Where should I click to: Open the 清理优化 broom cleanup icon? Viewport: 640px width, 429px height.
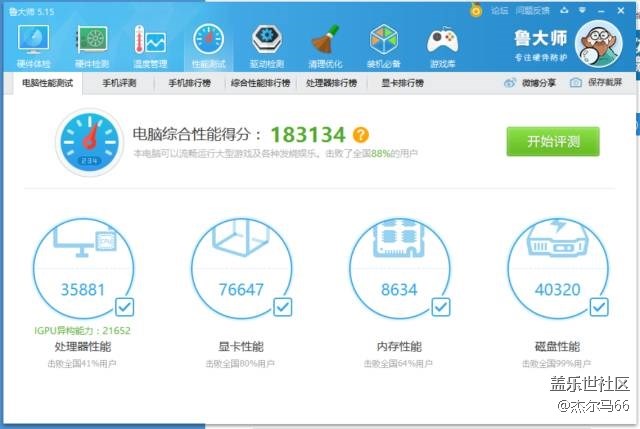coord(325,44)
